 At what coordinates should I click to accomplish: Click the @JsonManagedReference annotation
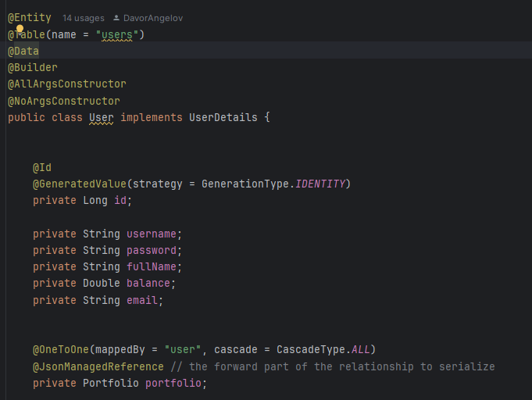pos(98,366)
